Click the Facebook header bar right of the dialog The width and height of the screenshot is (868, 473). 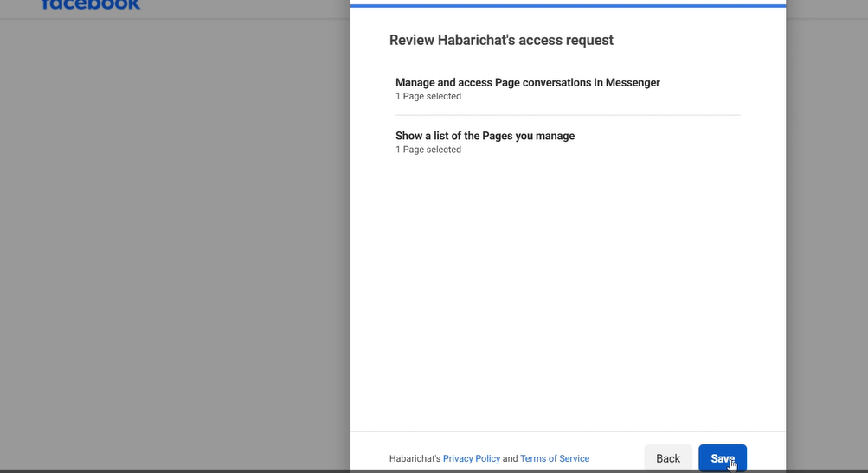(x=826, y=8)
